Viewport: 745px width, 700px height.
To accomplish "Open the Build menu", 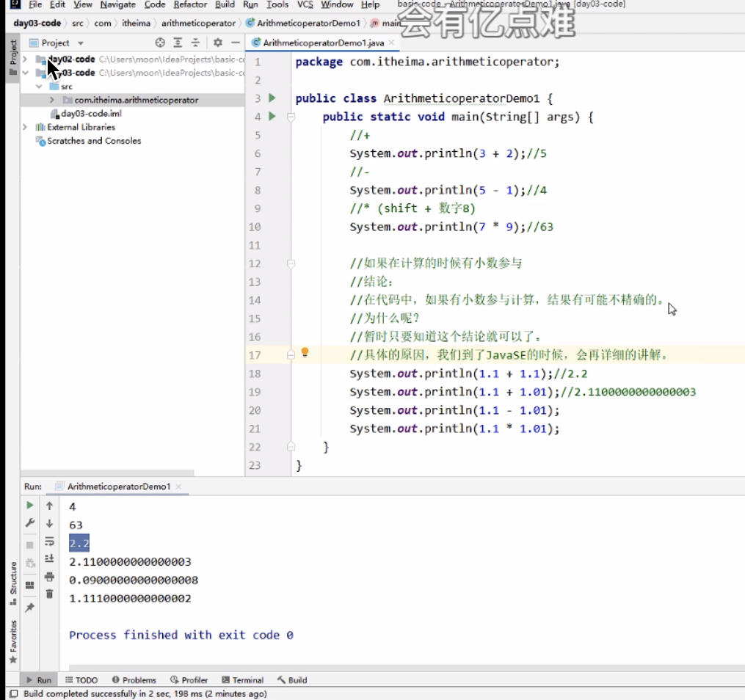I will [x=225, y=4].
